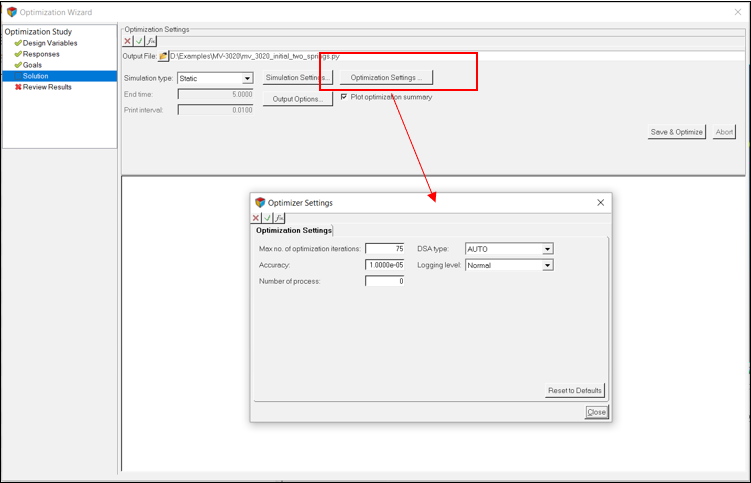The height and width of the screenshot is (483, 751).
Task: Click the Save & Optimize button
Action: click(x=676, y=132)
